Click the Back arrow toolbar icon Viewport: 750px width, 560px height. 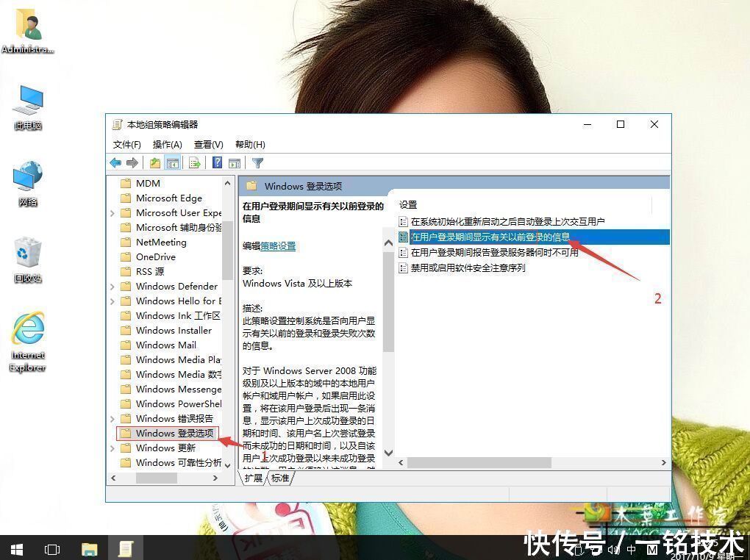click(x=115, y=163)
